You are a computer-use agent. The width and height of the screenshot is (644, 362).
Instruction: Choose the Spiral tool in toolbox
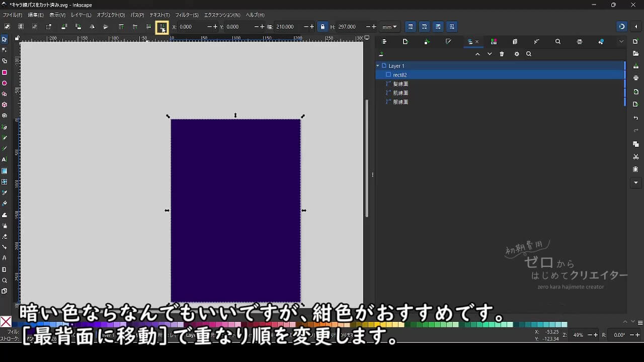pos(5,116)
